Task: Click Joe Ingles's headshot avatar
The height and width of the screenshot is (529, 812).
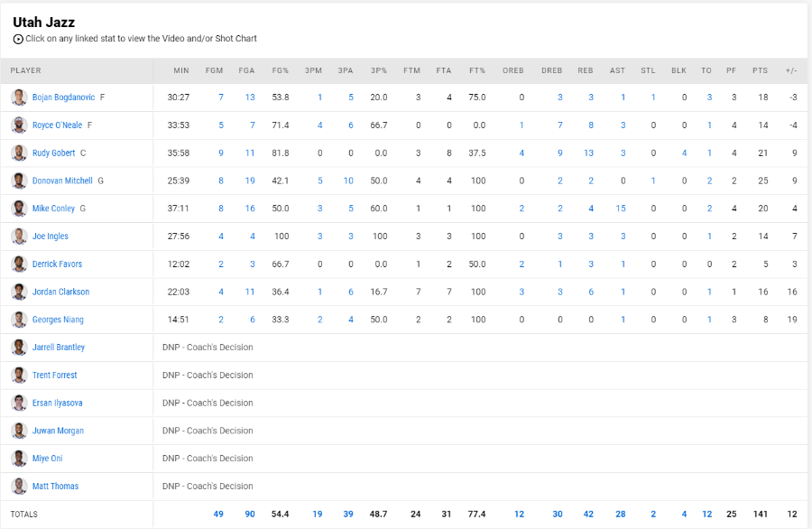Action: click(x=19, y=236)
